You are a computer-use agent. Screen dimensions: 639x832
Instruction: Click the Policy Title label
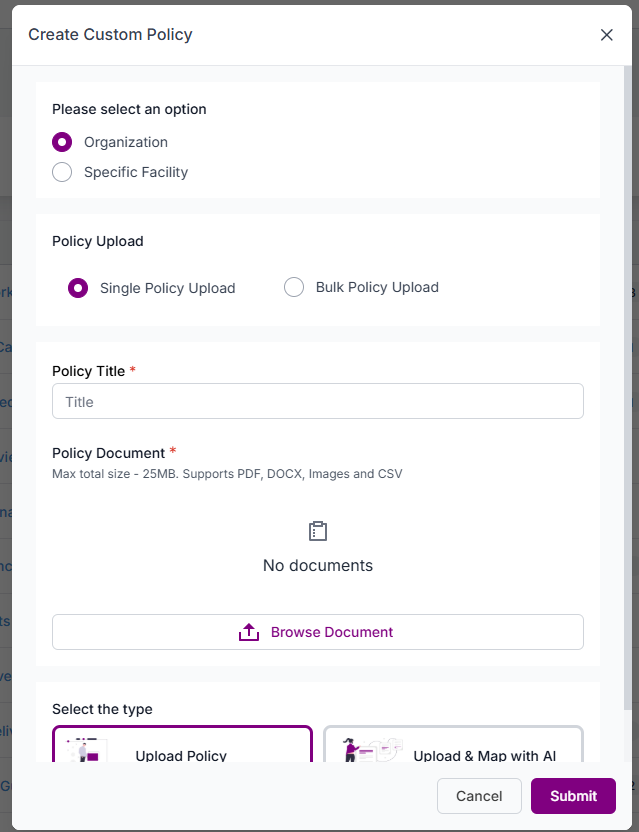pos(88,371)
